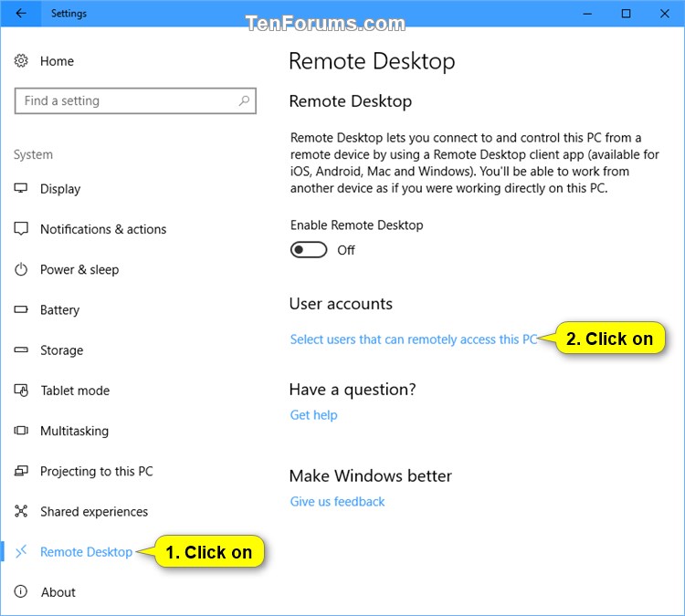Close the Settings window
Image resolution: width=685 pixels, height=616 pixels.
[x=665, y=14]
